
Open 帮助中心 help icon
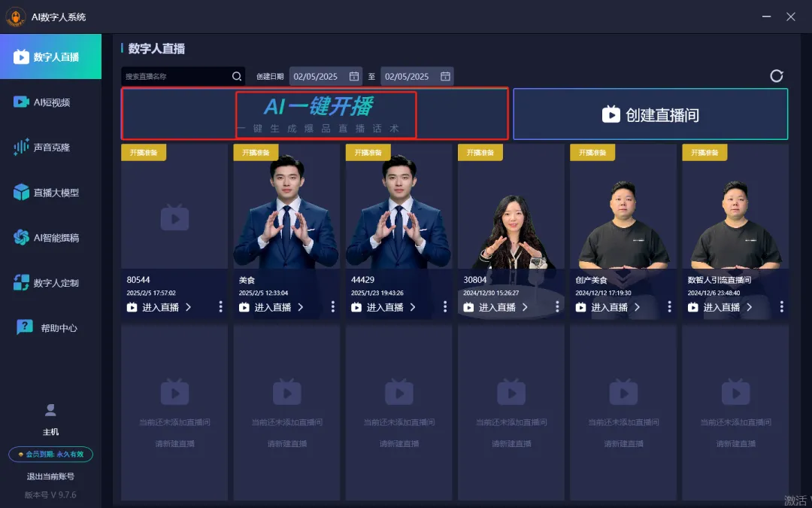click(24, 327)
